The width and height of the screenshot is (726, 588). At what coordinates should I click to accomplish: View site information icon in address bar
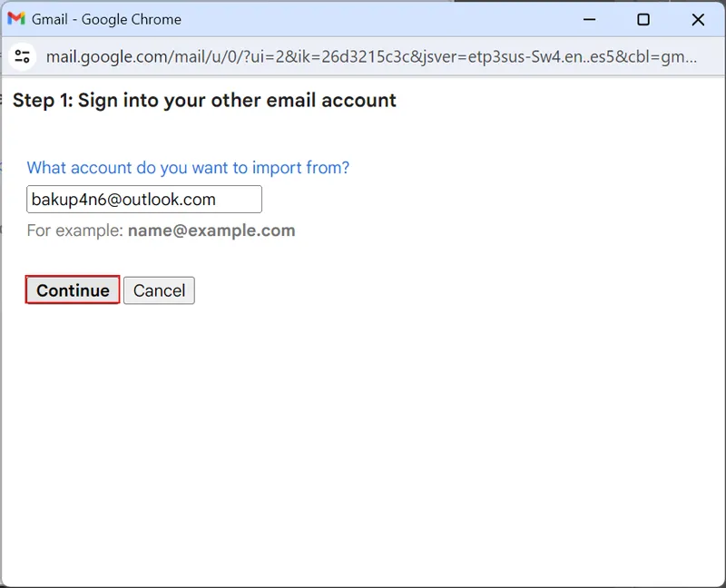click(x=23, y=56)
